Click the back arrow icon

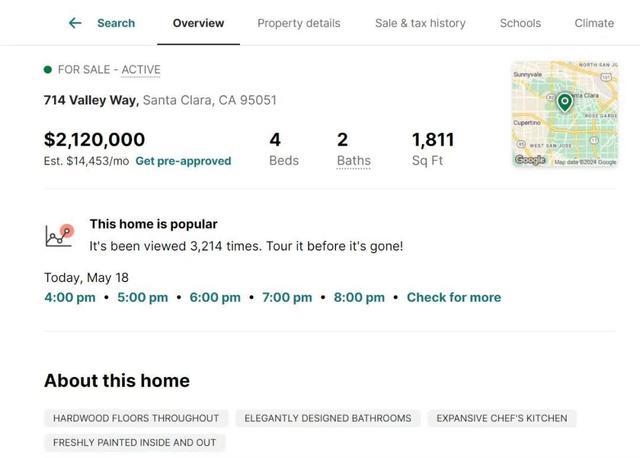tap(75, 23)
